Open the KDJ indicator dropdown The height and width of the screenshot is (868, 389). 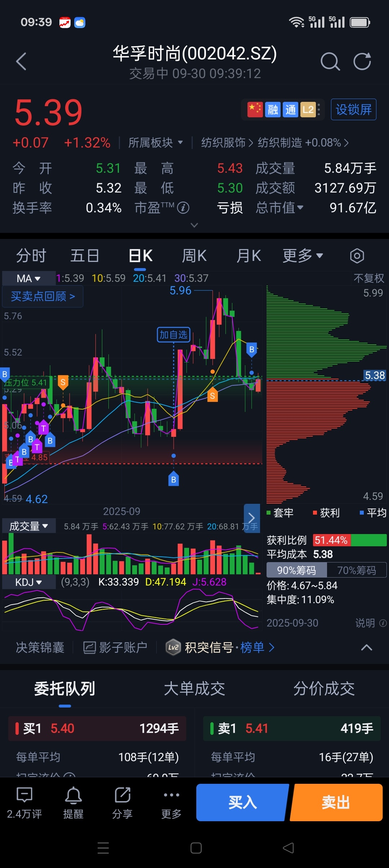29,582
